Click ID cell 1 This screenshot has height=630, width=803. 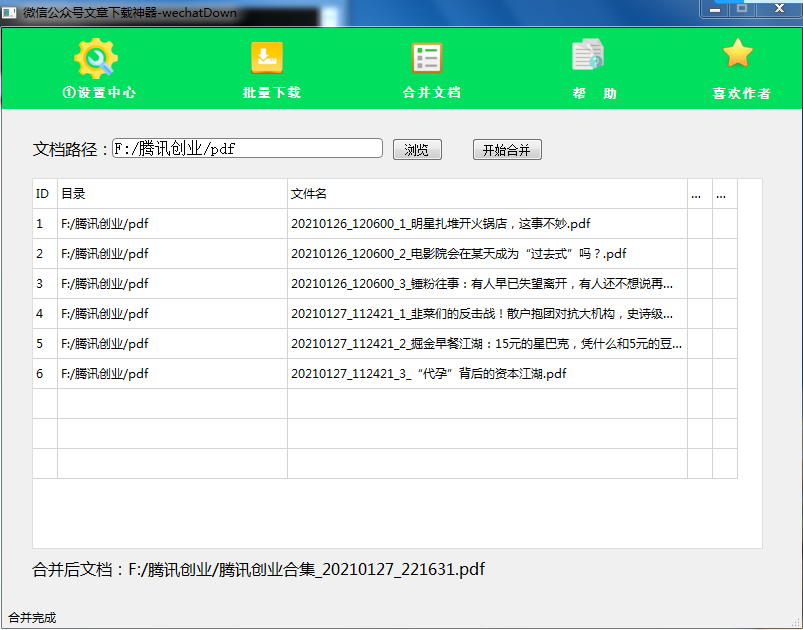(x=45, y=224)
